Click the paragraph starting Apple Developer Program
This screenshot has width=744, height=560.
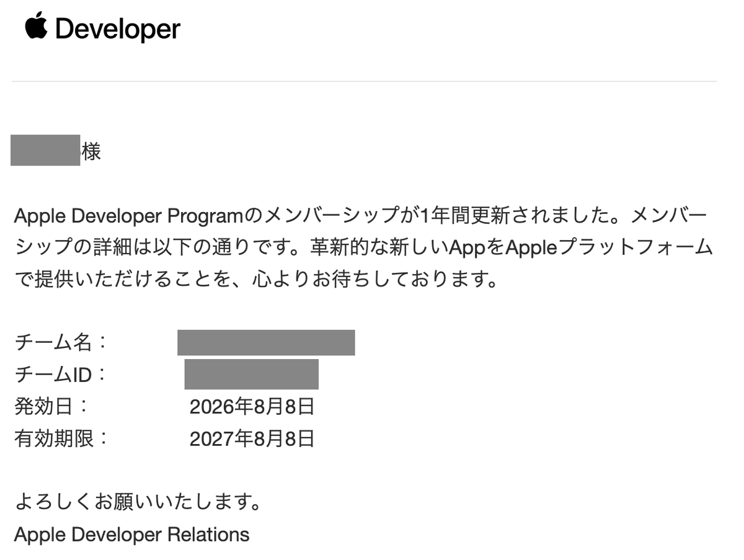click(x=363, y=248)
